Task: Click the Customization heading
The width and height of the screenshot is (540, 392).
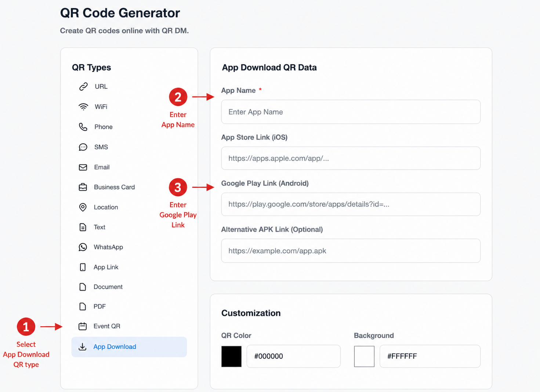Action: coord(251,313)
